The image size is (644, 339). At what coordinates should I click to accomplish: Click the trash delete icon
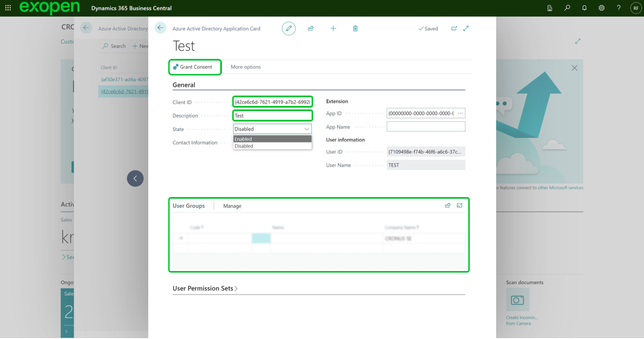[x=355, y=29]
